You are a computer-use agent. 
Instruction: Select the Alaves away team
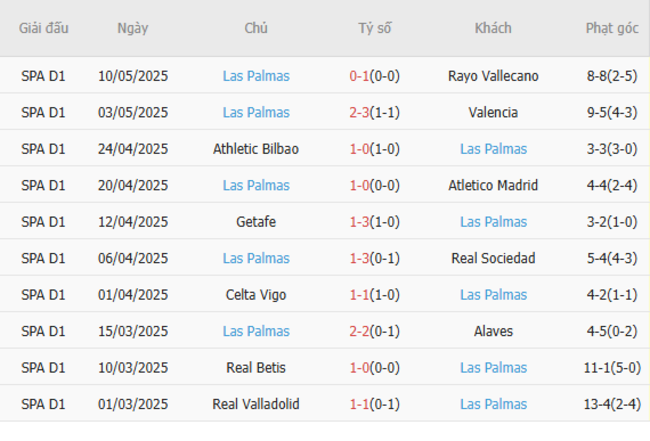pos(493,331)
